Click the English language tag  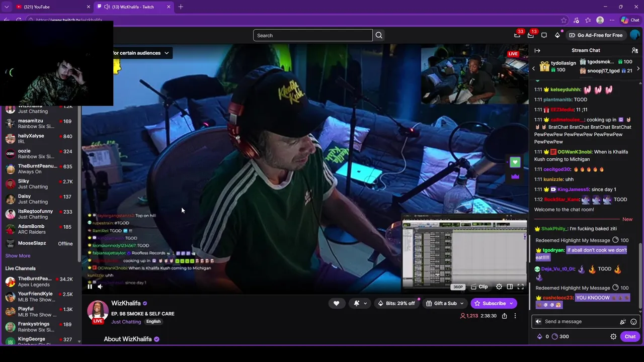153,322
